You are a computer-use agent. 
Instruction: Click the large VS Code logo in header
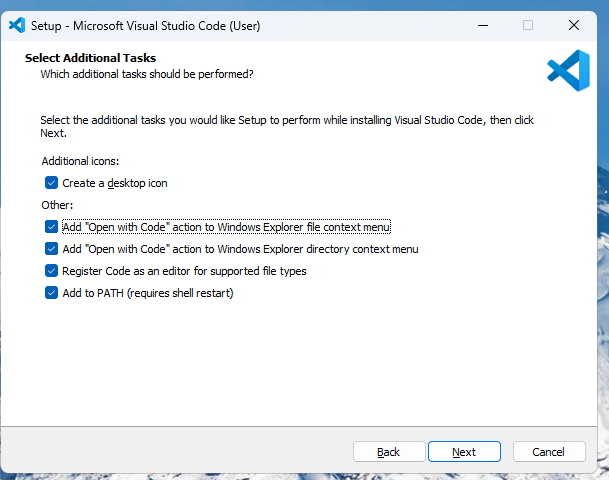(569, 71)
